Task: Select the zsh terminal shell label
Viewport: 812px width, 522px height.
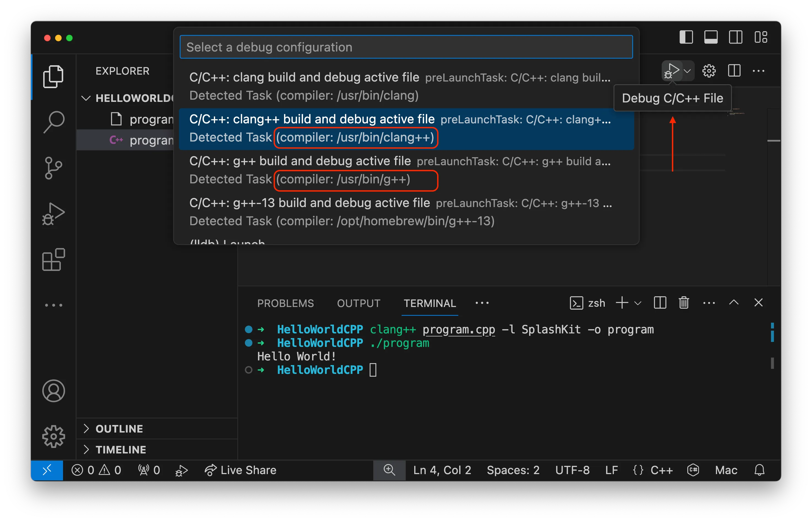Action: coord(587,303)
